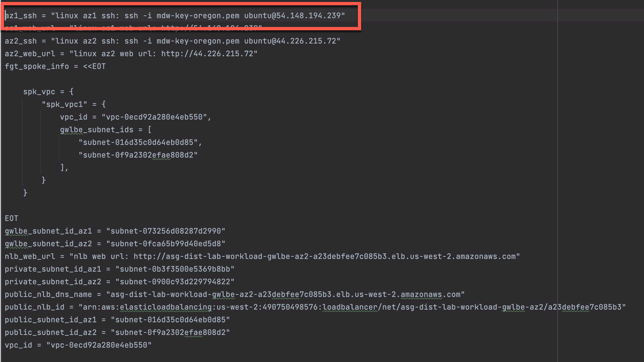Click the public_nlb_id ARN string
Image resolution: width=644 pixels, height=362 pixels.
[x=352, y=307]
